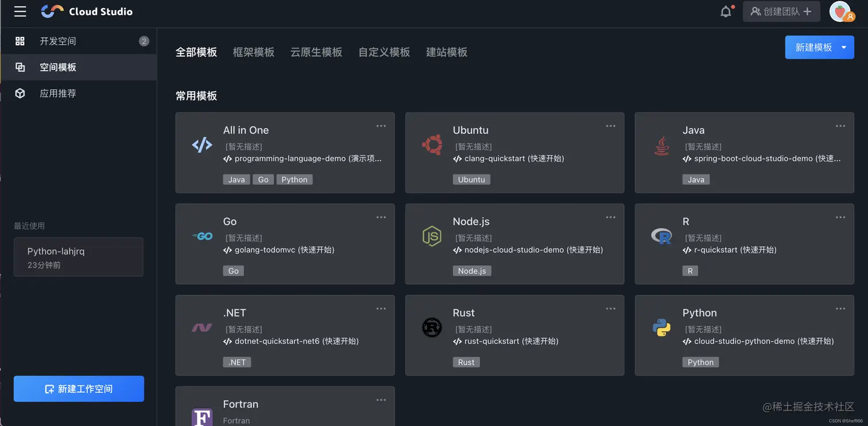Screen dimensions: 868x426
Task: Click the 开发空间 grid icon
Action: pyautogui.click(x=20, y=41)
